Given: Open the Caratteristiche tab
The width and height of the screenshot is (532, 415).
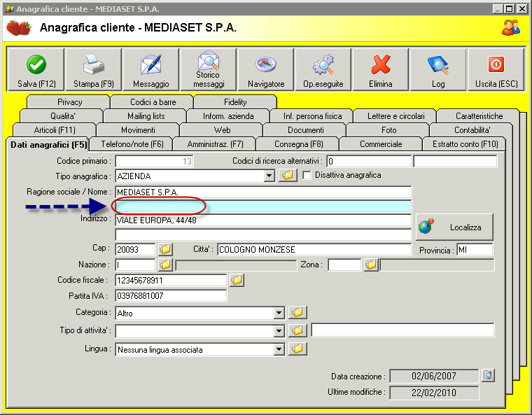Looking at the screenshot, I should tap(479, 116).
